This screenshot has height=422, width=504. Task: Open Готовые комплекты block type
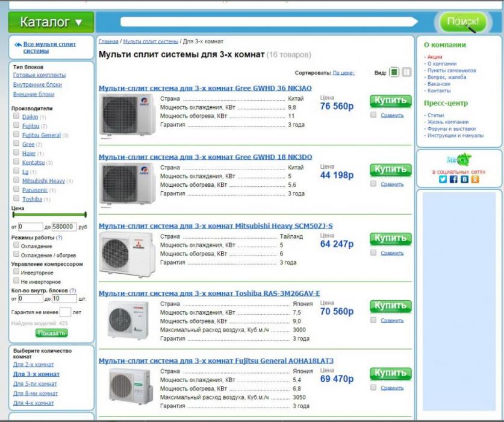(39, 75)
